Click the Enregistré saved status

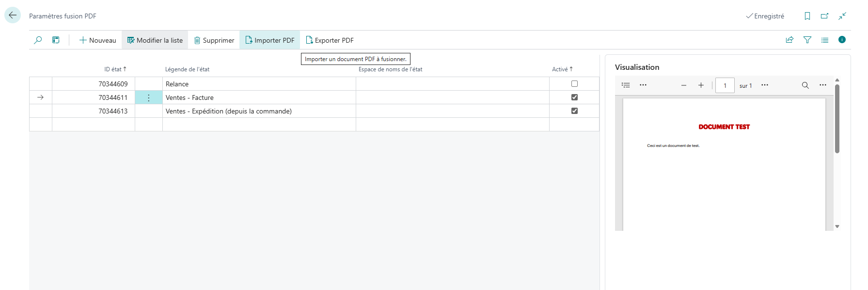[x=765, y=16]
